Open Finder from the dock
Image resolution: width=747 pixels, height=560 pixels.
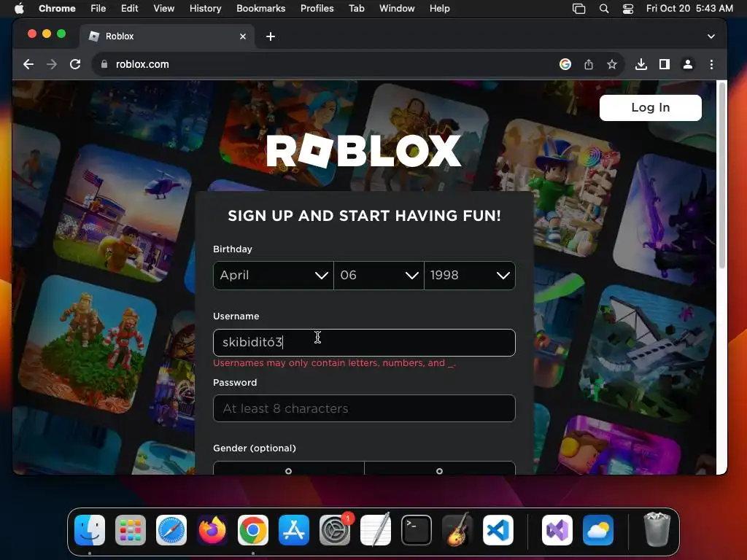90,530
